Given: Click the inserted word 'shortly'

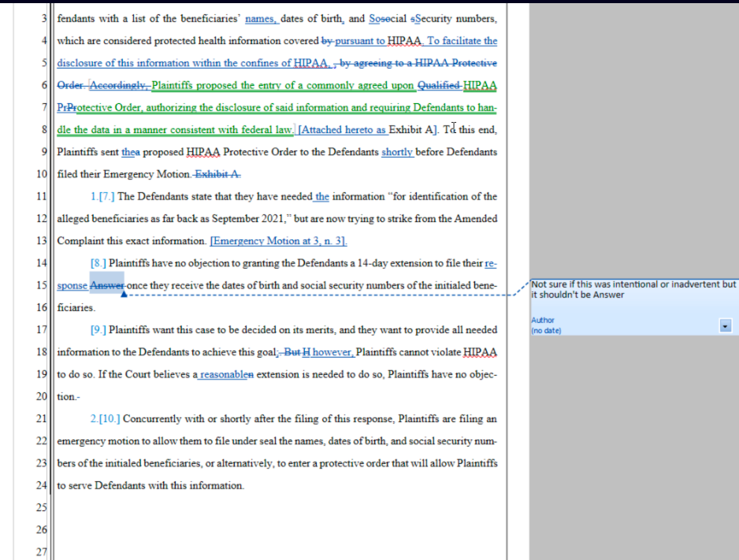Looking at the screenshot, I should click(397, 152).
